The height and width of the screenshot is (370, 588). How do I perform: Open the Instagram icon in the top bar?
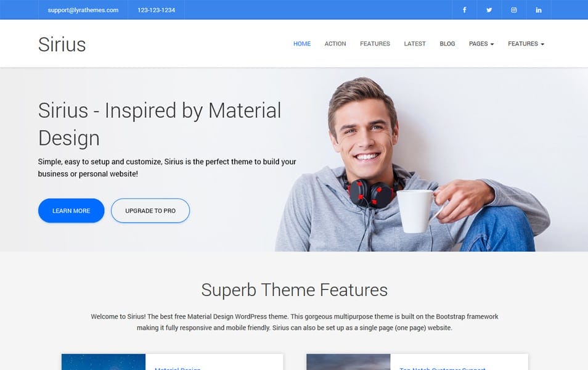pyautogui.click(x=513, y=9)
